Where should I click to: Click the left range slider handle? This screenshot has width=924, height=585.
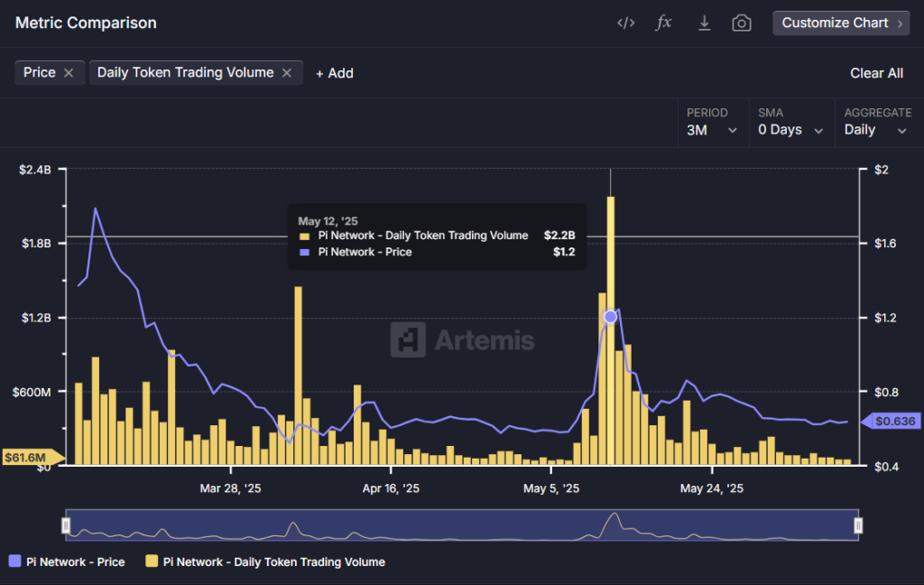click(66, 525)
